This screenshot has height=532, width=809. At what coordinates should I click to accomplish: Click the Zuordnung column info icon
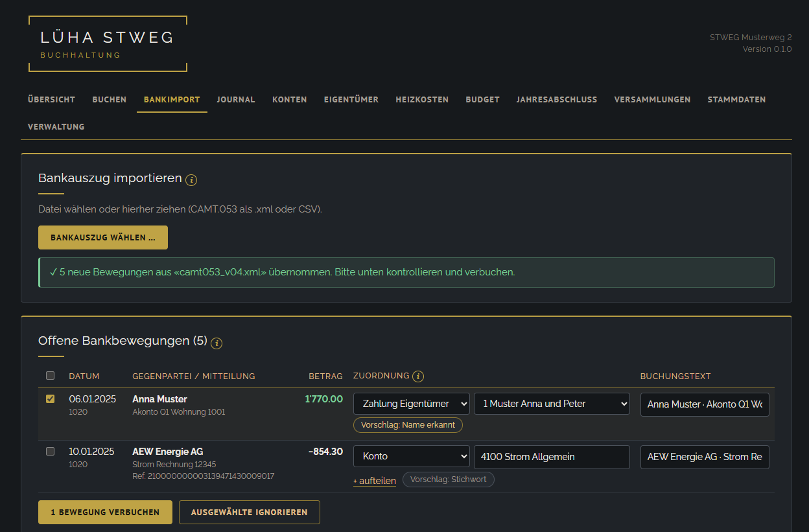(x=418, y=376)
